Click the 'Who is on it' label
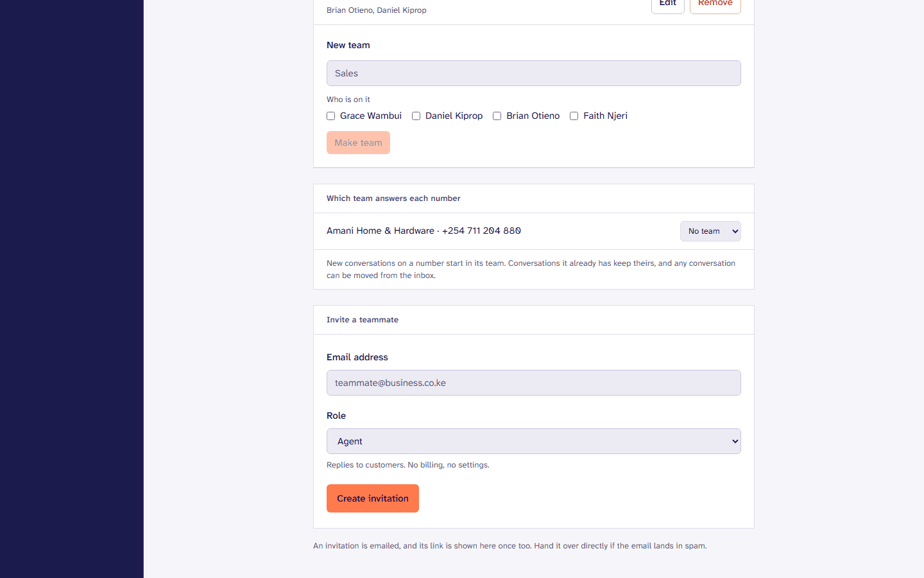Screen dimensions: 924x578 [348, 100]
